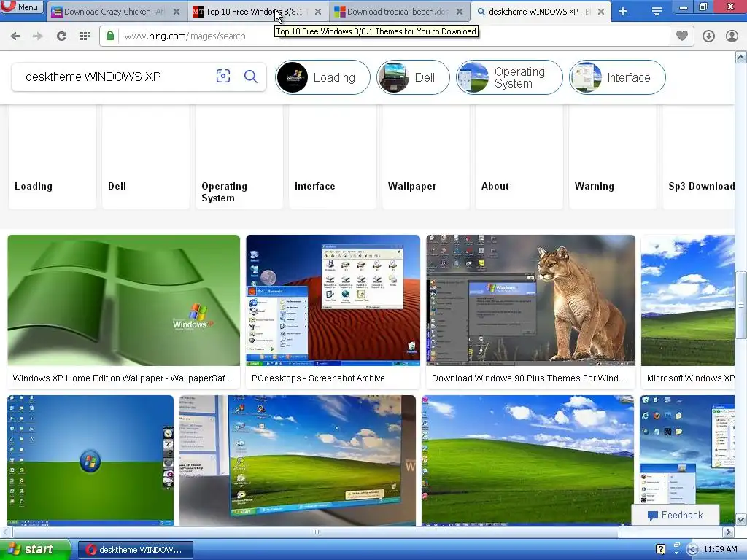Open Speed Dial grid icon

tap(85, 36)
